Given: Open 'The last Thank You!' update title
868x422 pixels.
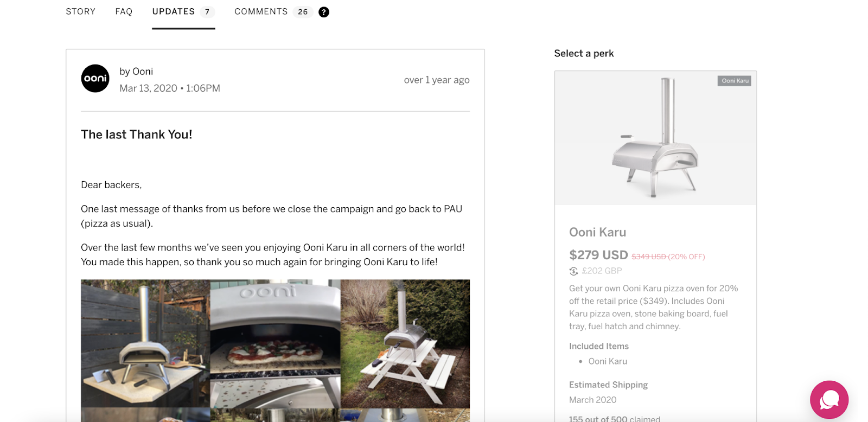Looking at the screenshot, I should point(137,135).
